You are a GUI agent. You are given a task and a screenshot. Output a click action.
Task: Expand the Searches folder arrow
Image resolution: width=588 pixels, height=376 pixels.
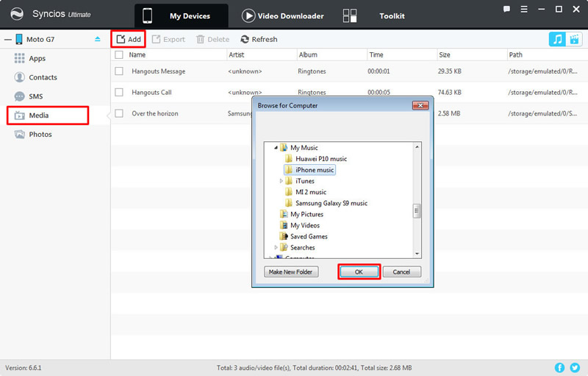[x=276, y=247]
